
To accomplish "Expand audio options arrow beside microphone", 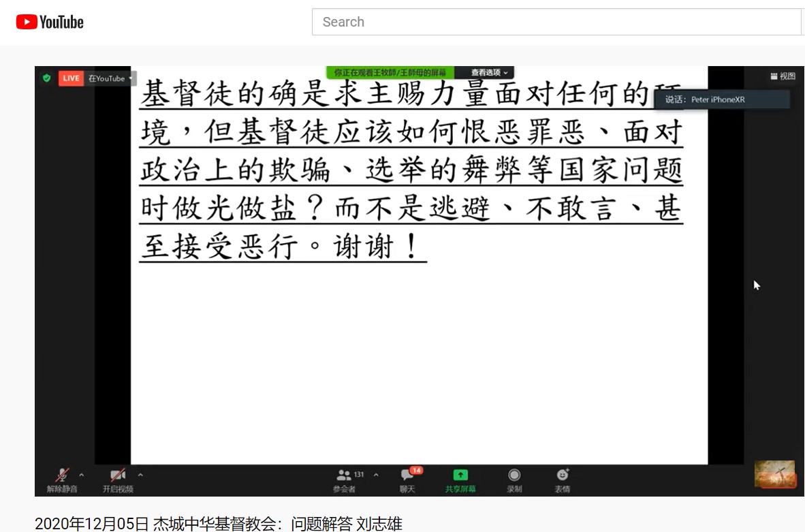I will click(82, 475).
